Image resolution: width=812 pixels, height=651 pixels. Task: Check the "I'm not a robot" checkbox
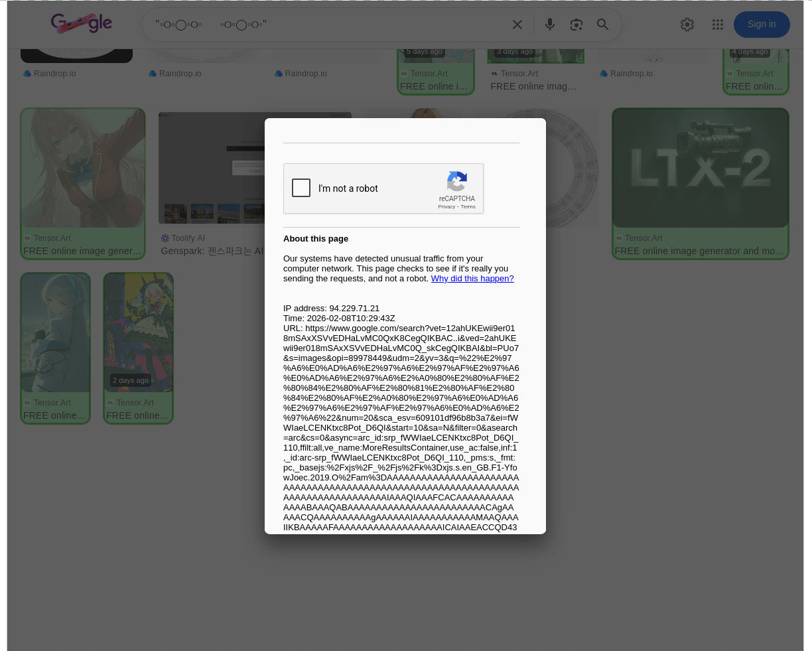click(x=301, y=188)
